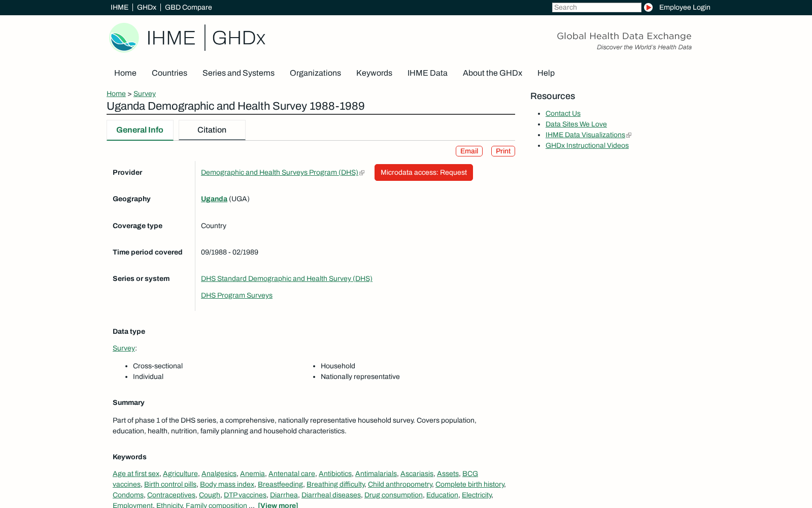Click the Condoms keyword
This screenshot has height=508, width=812.
coord(128,495)
